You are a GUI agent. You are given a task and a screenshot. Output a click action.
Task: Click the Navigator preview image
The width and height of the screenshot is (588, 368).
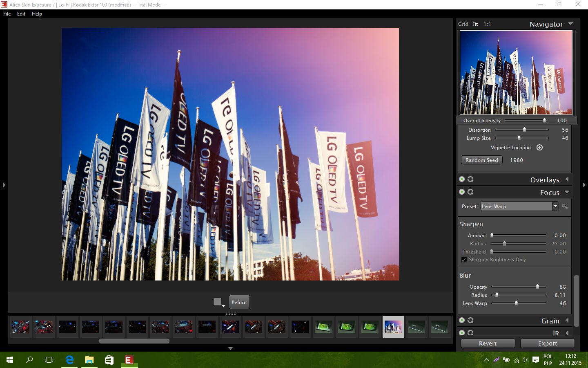pos(516,72)
